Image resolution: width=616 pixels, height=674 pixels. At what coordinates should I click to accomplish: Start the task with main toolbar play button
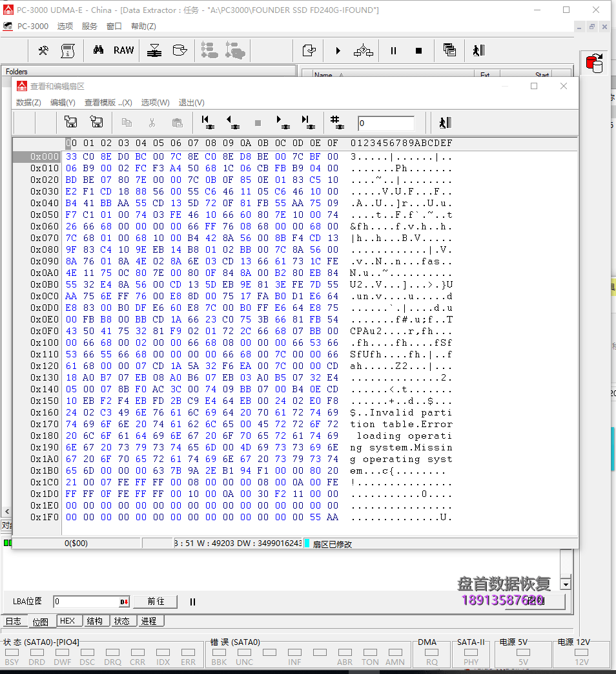[x=338, y=50]
